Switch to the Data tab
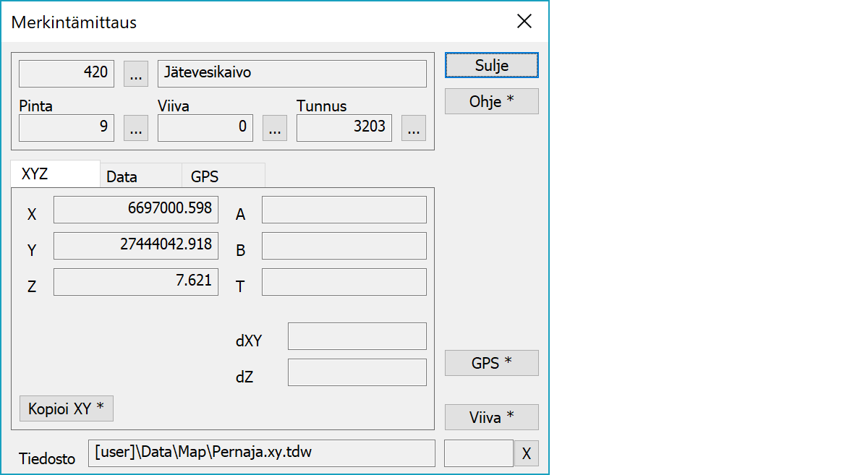The image size is (868, 475). (x=122, y=176)
